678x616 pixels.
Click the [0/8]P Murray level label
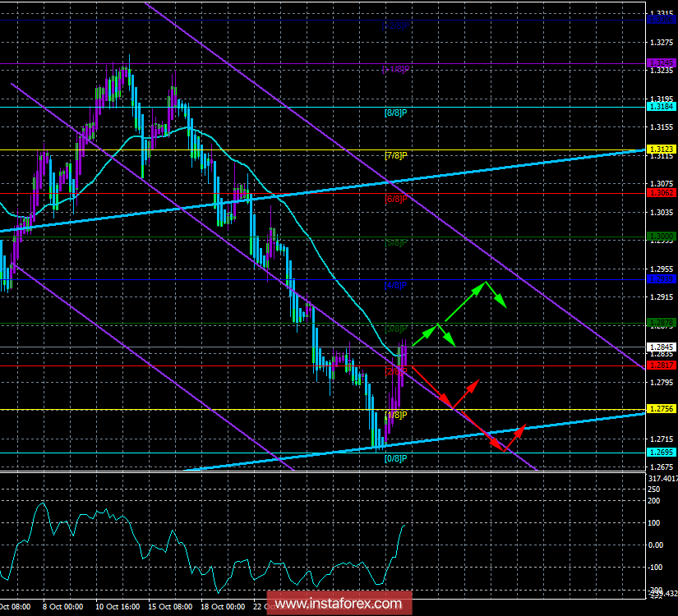[x=395, y=458]
